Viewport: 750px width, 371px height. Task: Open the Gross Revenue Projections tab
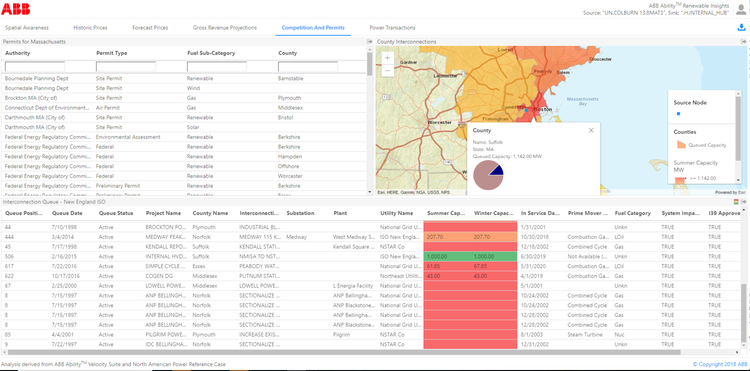225,28
